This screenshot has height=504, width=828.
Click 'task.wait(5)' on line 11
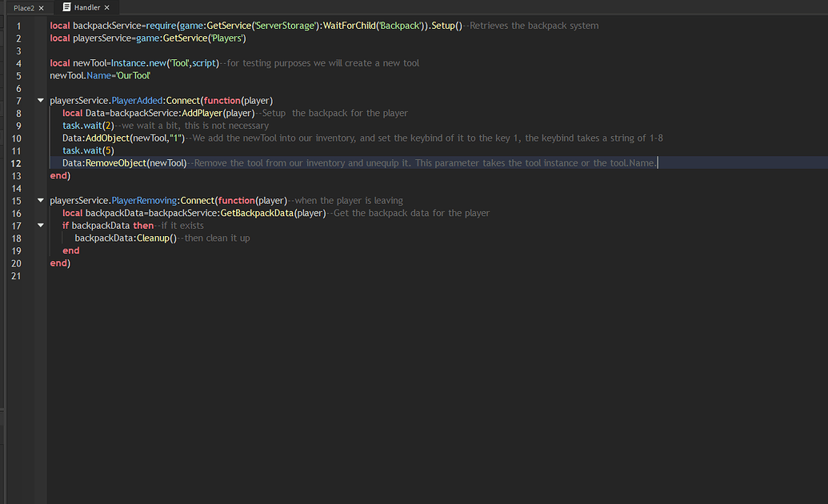[x=88, y=150]
